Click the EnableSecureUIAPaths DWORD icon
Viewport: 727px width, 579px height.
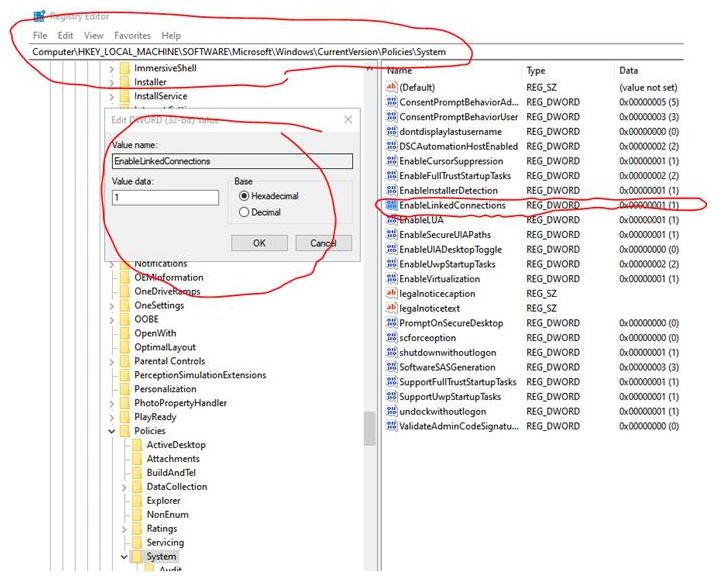tap(391, 235)
